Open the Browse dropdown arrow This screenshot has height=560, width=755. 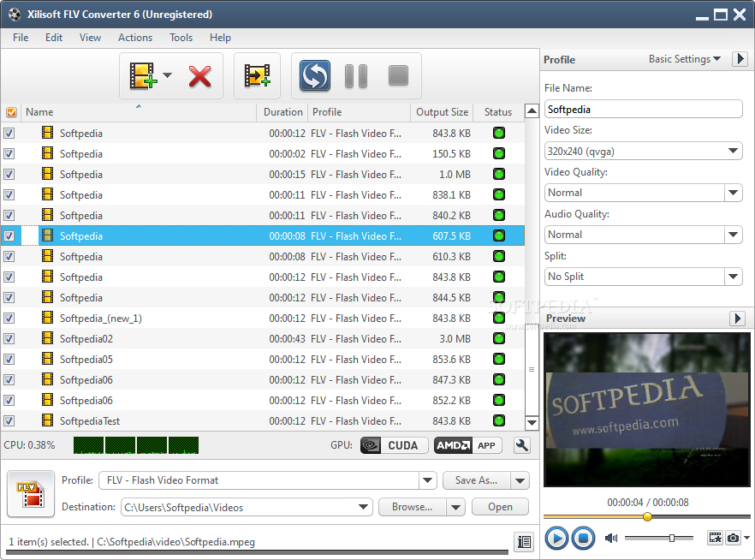(x=455, y=507)
